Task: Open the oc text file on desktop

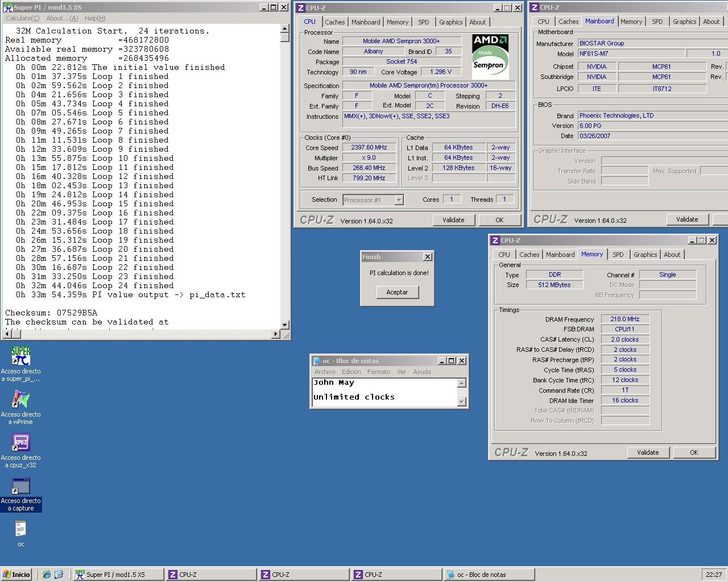Action: point(20,533)
